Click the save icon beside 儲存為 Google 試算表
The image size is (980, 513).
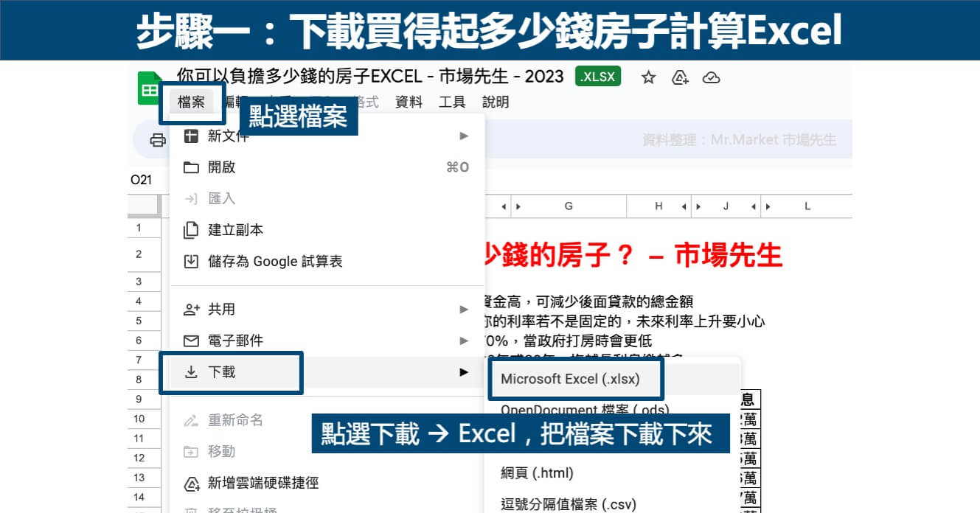tap(191, 261)
